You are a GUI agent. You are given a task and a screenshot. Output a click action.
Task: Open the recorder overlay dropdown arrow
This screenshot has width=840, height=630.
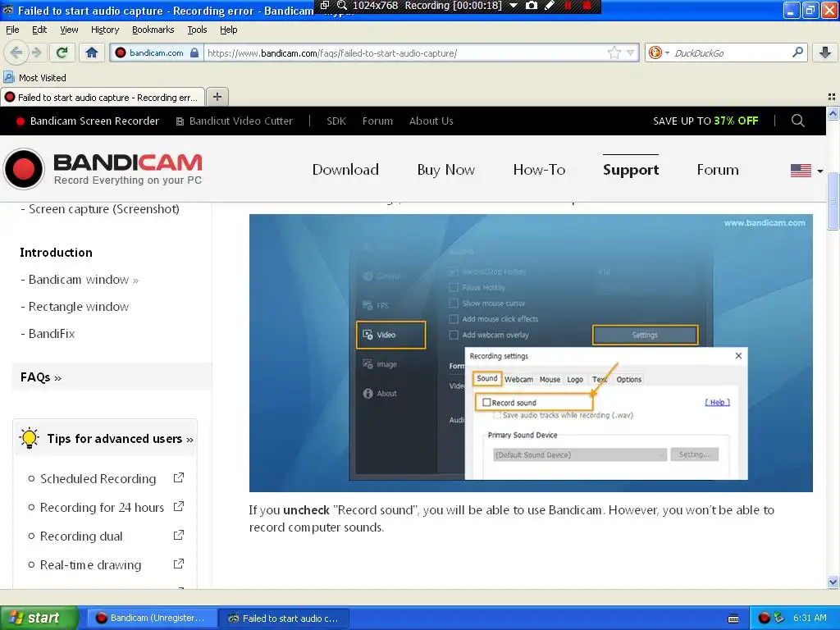coord(513,6)
